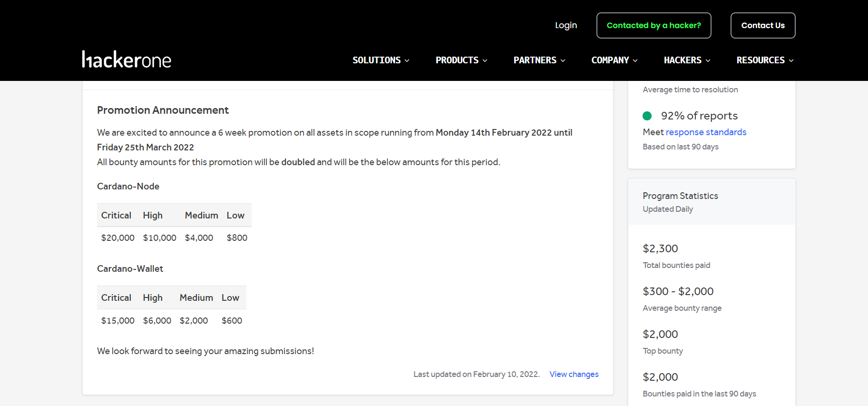Follow the response standards link

click(706, 132)
